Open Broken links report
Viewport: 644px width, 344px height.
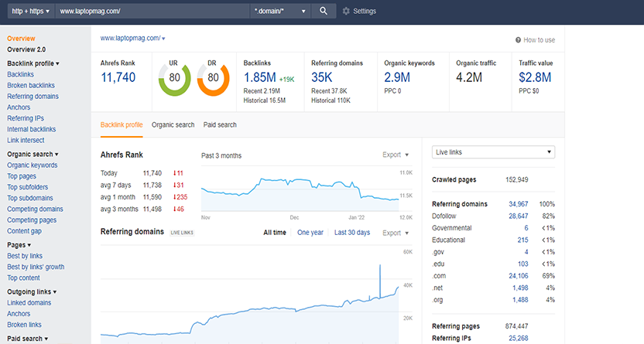pos(24,325)
